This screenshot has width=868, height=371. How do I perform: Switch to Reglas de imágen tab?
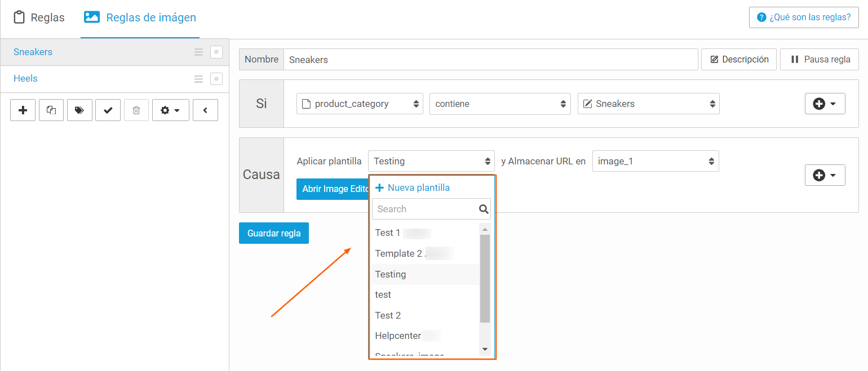[140, 17]
